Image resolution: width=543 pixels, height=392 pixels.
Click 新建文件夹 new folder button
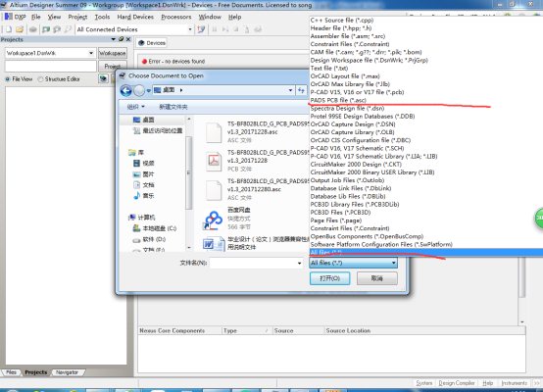pos(173,107)
